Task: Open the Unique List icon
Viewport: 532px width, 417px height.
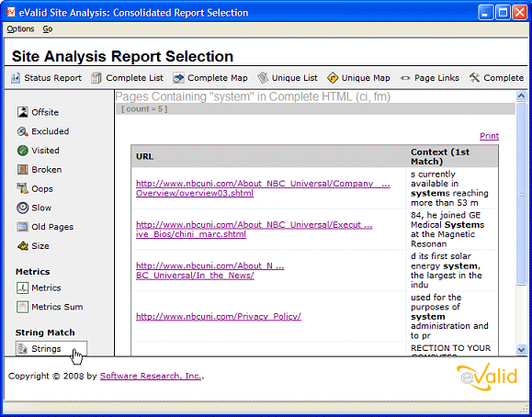Action: 262,78
